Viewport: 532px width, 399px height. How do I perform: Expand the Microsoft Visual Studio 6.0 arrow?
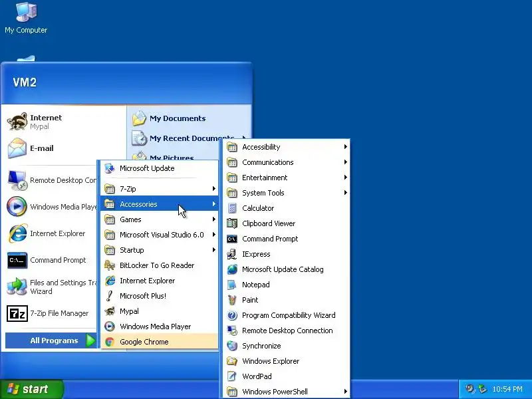pos(213,235)
